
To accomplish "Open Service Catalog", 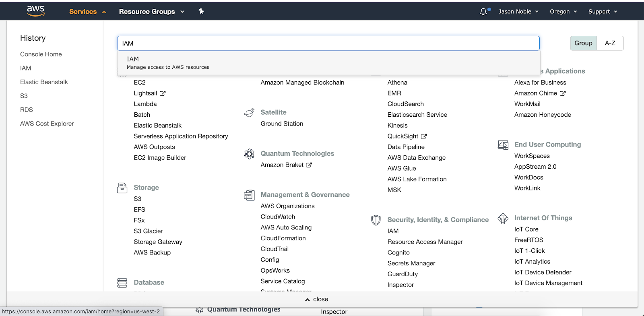I will 283,281.
